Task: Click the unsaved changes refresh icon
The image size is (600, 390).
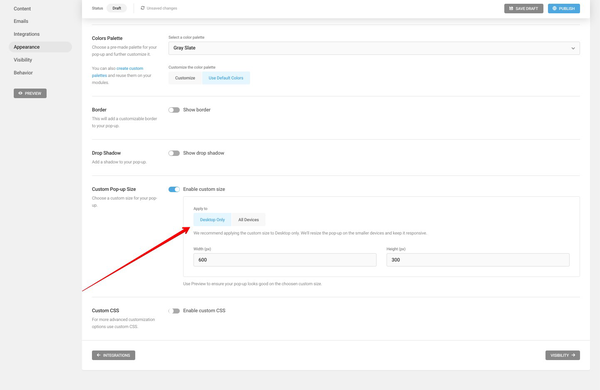Action: (143, 8)
